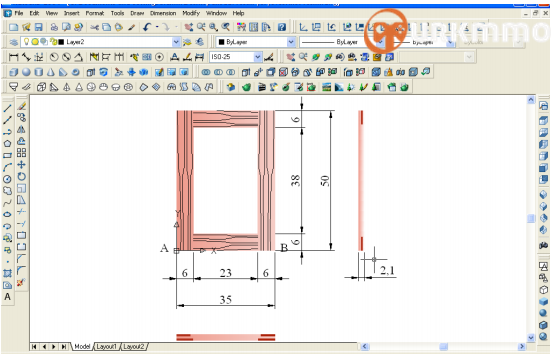Select the Polygon draw tool

pos(7,143)
